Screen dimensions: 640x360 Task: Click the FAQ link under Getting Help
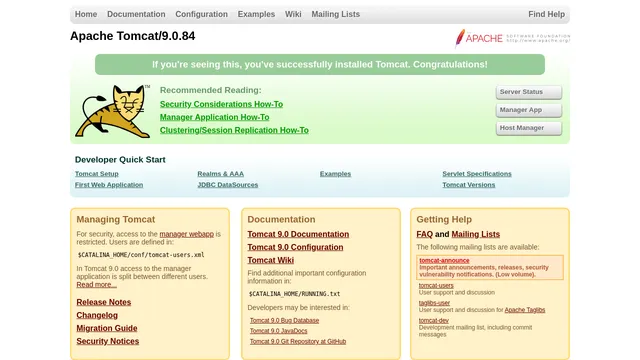(x=424, y=234)
